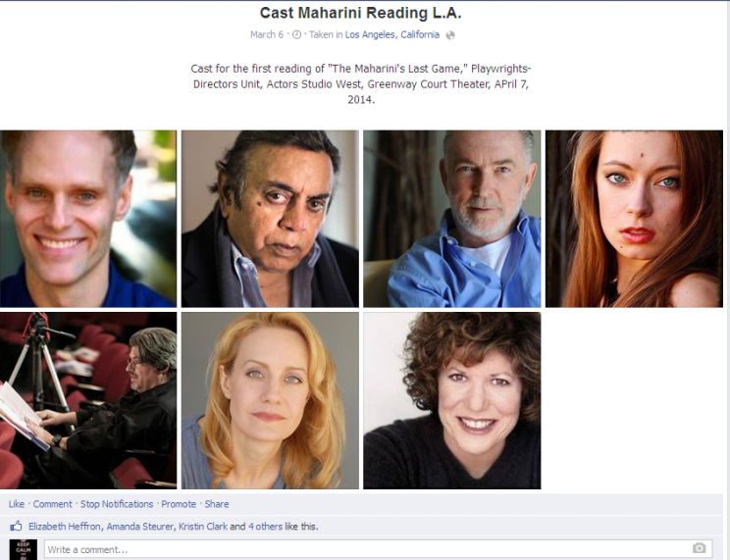Open the Los Angeles, California location link
Screen dimensions: 730x560
(392, 35)
